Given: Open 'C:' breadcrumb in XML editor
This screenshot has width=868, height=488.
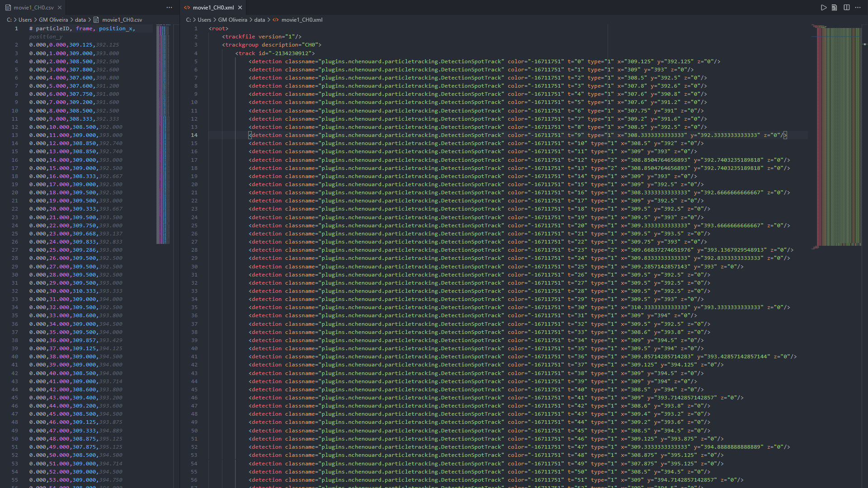Looking at the screenshot, I should [189, 20].
